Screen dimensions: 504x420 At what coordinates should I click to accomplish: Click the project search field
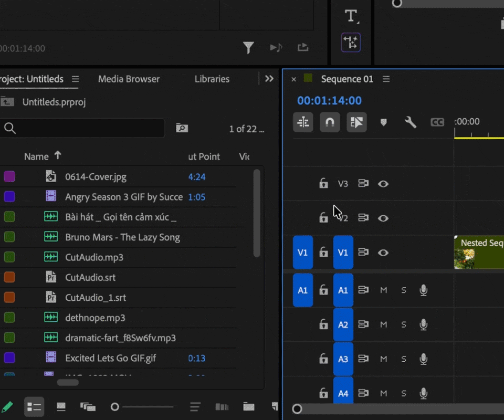(82, 128)
